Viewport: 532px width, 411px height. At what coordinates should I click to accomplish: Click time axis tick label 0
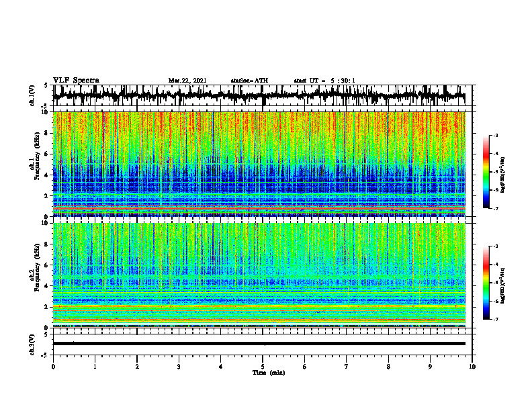point(53,367)
